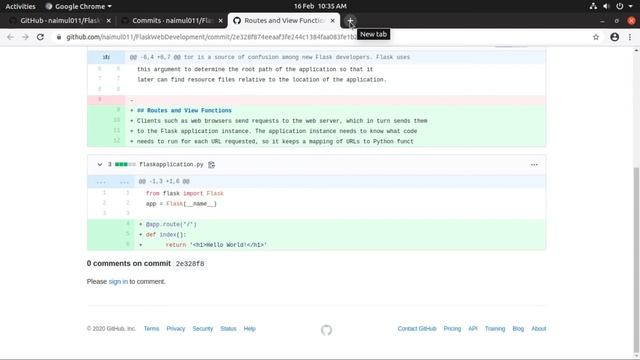Switch to the Commits naimul011 tab

pos(171,20)
